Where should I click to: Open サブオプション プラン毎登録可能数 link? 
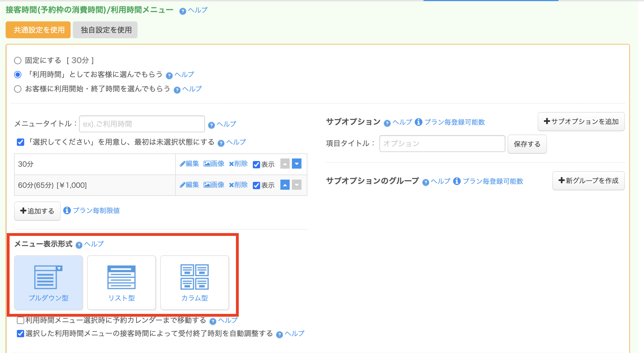click(454, 122)
